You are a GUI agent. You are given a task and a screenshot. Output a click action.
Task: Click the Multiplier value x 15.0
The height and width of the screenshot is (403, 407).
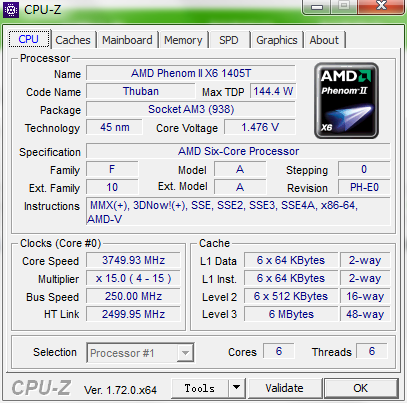point(133,278)
